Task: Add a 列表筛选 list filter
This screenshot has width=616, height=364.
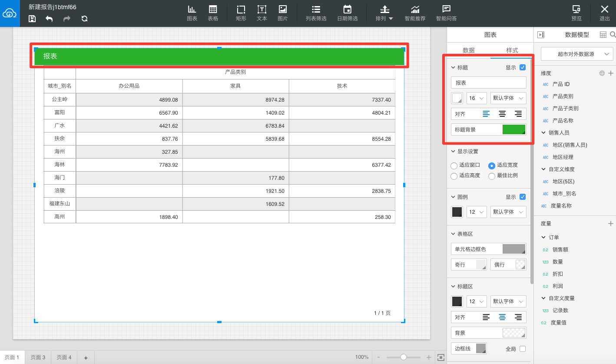Action: pyautogui.click(x=316, y=13)
